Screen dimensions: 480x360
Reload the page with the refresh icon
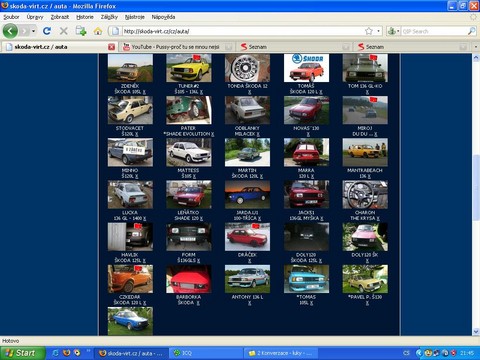coord(47,31)
